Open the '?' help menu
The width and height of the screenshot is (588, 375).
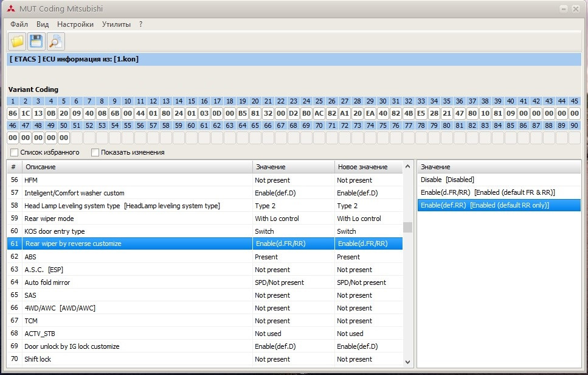[141, 24]
